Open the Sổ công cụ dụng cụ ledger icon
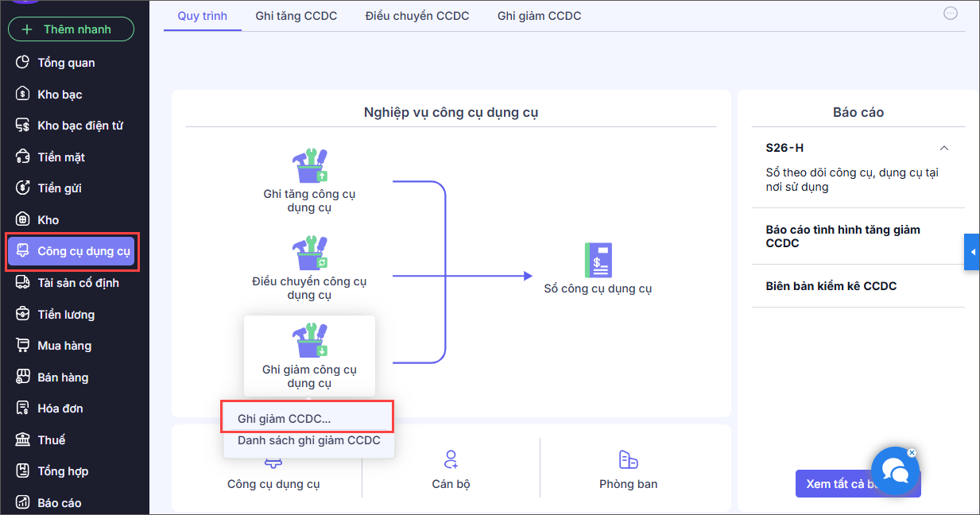The width and height of the screenshot is (980, 515). point(598,260)
